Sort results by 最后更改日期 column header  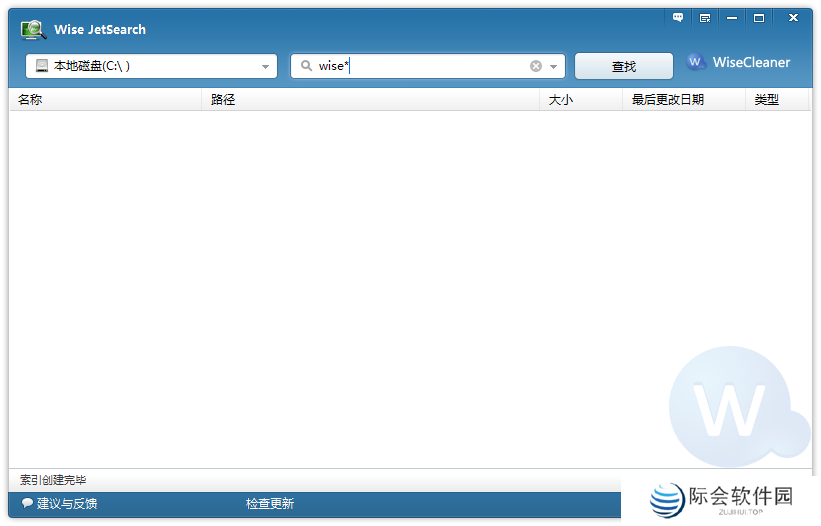click(684, 99)
